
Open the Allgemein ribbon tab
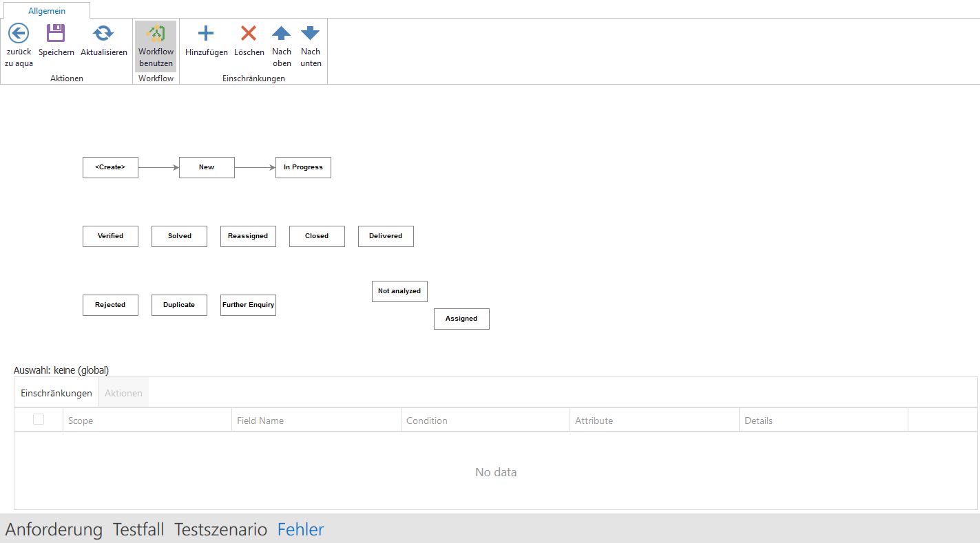click(47, 11)
